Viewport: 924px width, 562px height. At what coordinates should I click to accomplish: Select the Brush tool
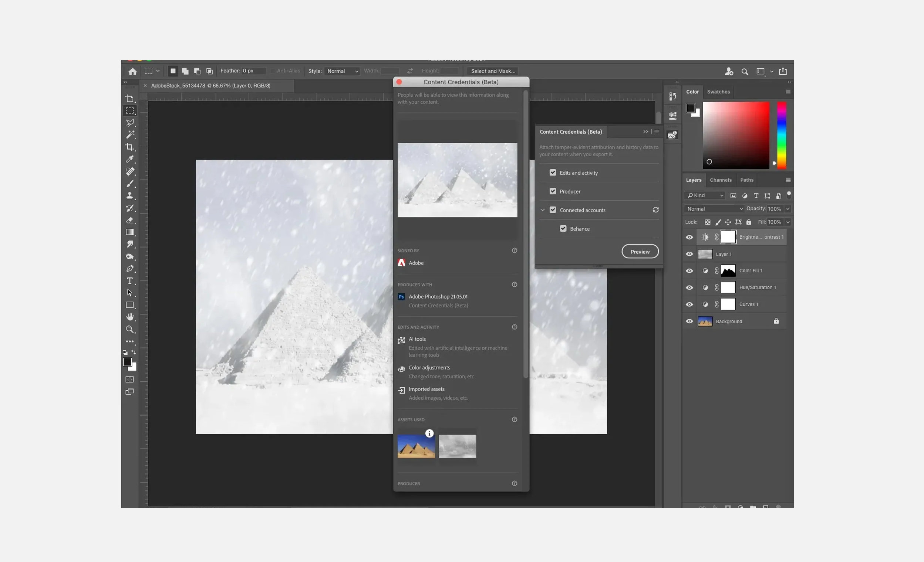tap(130, 184)
